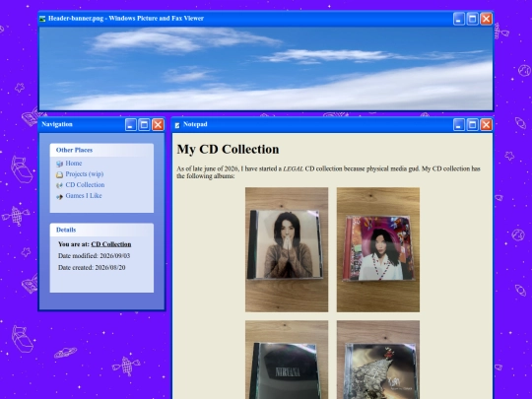
Task: Click the Notepad title bar icon
Action: pos(177,125)
